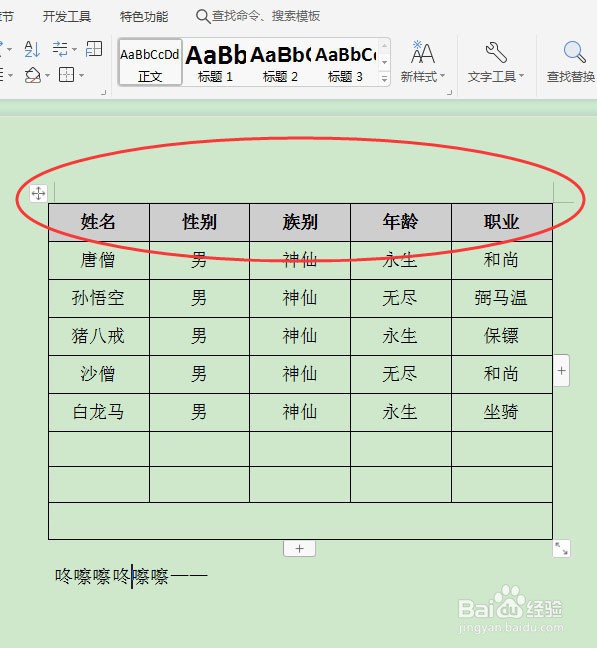597x648 pixels.
Task: Open the 文字工具 text tools menu
Action: [496, 62]
